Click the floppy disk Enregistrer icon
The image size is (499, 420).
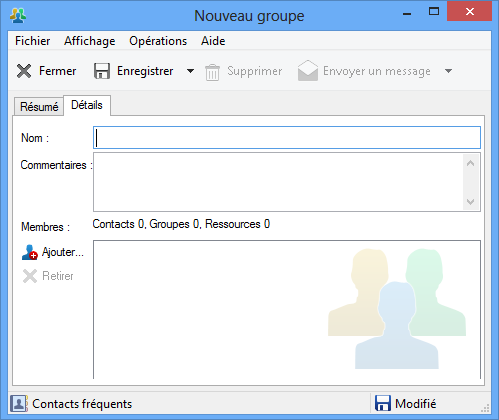pyautogui.click(x=102, y=71)
